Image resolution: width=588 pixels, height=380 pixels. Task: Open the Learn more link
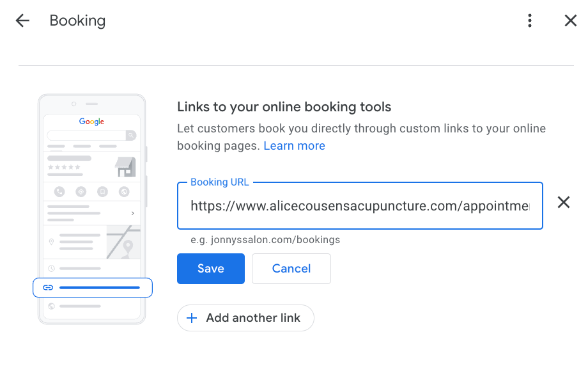[x=294, y=146]
